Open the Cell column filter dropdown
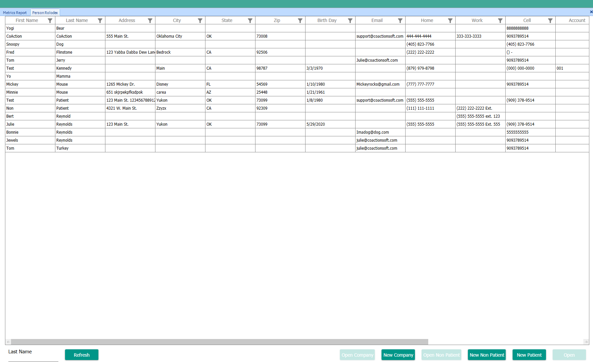 (550, 21)
